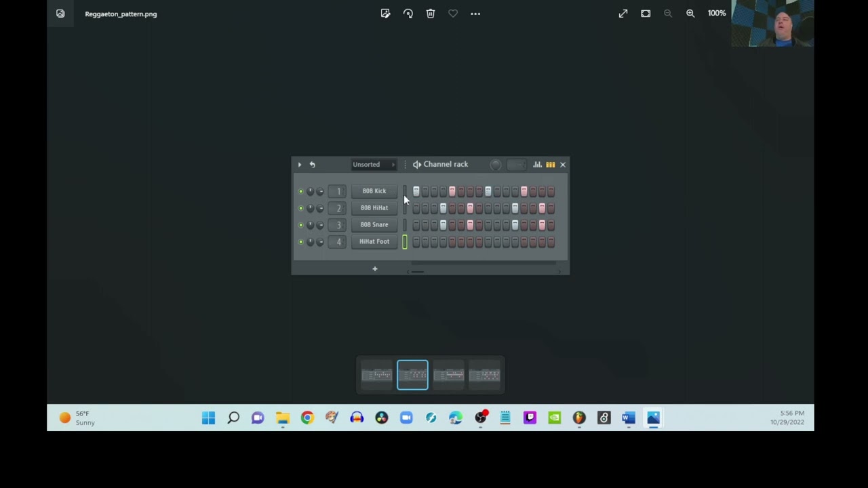Open NVIDIA app from the taskbar
Image resolution: width=868 pixels, height=488 pixels.
[x=555, y=418]
